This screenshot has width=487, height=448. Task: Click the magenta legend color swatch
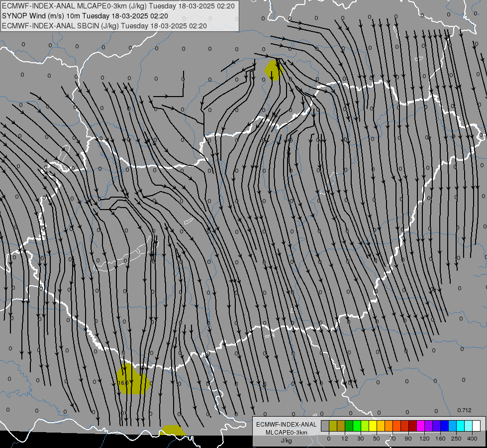[421, 426]
